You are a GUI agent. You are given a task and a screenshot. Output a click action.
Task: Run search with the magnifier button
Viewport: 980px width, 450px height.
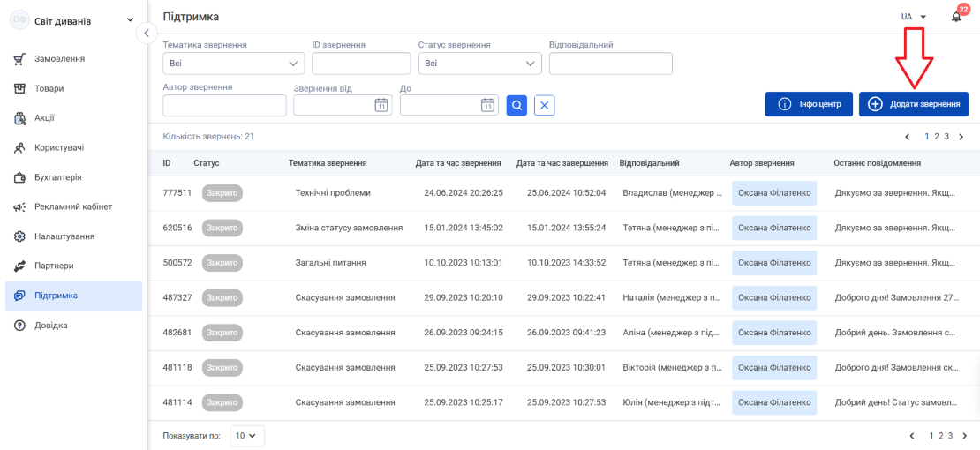[516, 106]
